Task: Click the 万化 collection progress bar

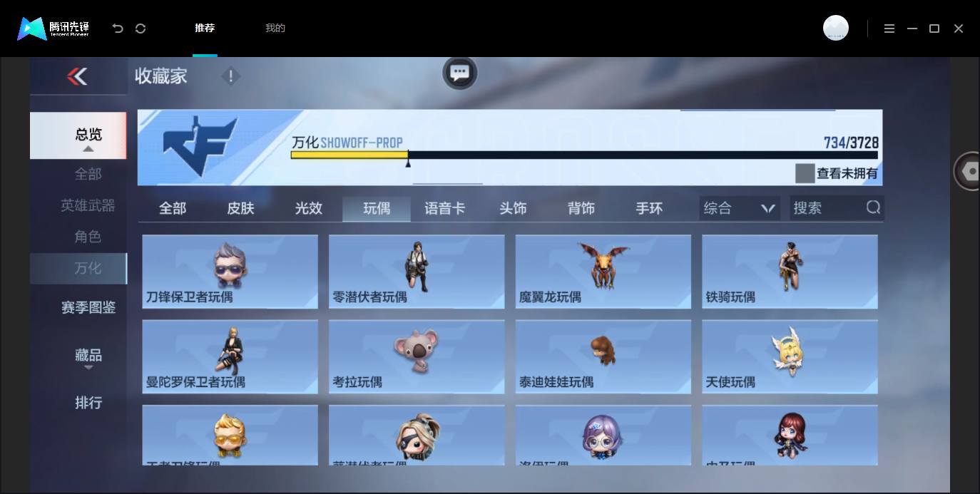Action: click(x=584, y=155)
